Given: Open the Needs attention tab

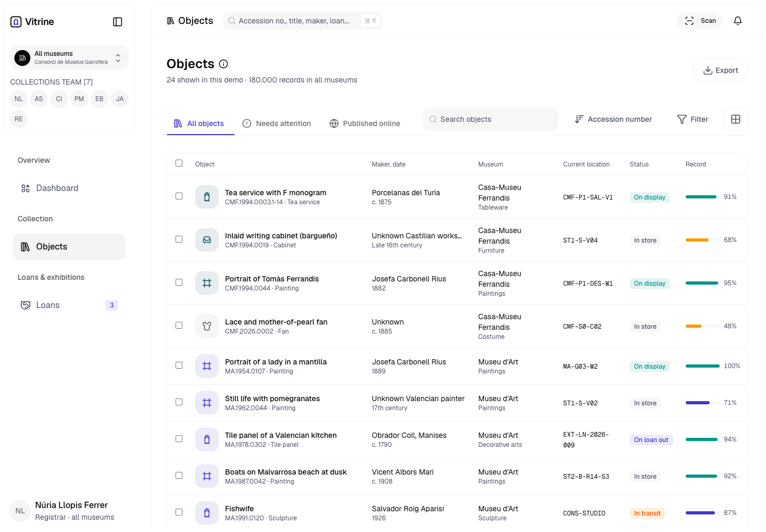Looking at the screenshot, I should (x=277, y=123).
